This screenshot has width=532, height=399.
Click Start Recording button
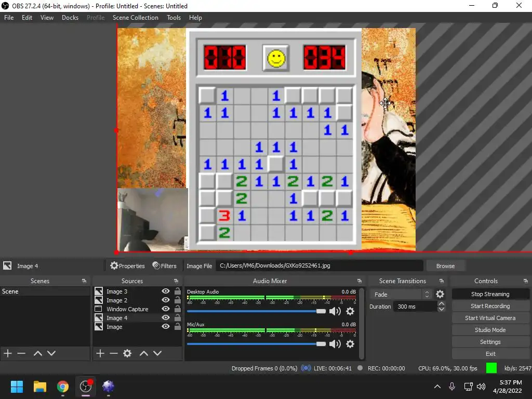tap(490, 306)
